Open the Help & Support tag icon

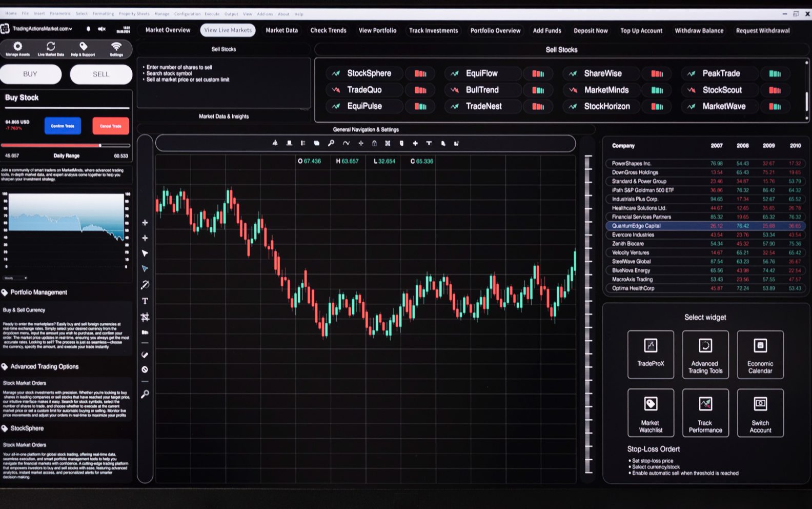pos(83,47)
